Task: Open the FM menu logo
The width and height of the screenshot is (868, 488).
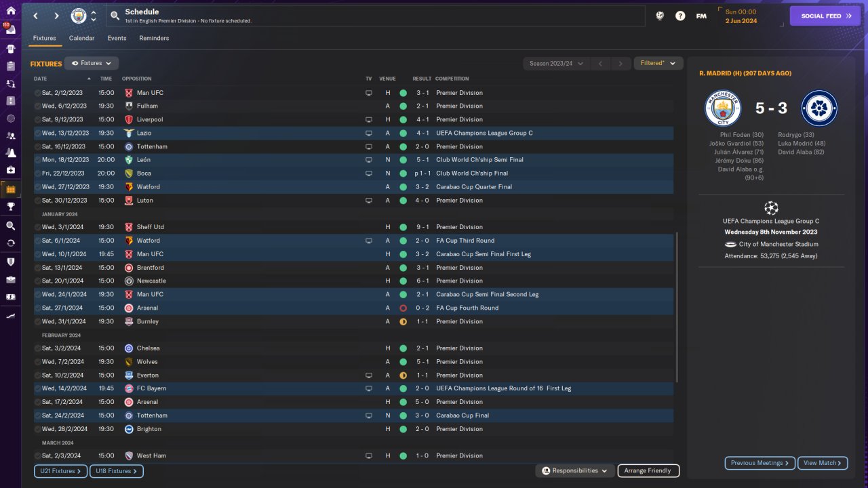Action: click(x=701, y=16)
